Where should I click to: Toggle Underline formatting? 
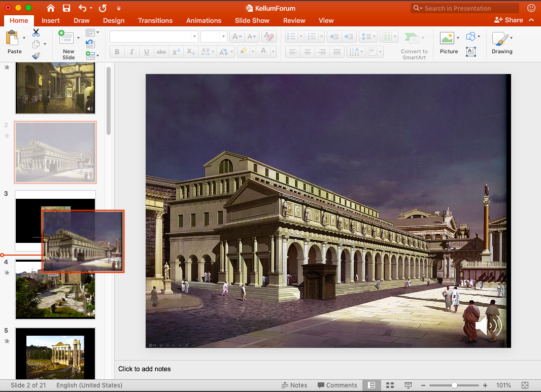(147, 52)
